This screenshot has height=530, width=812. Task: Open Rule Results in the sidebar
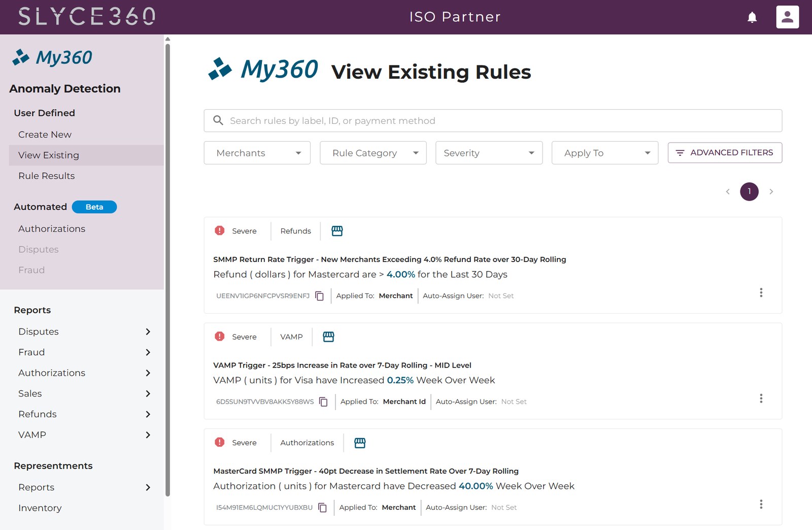click(46, 176)
